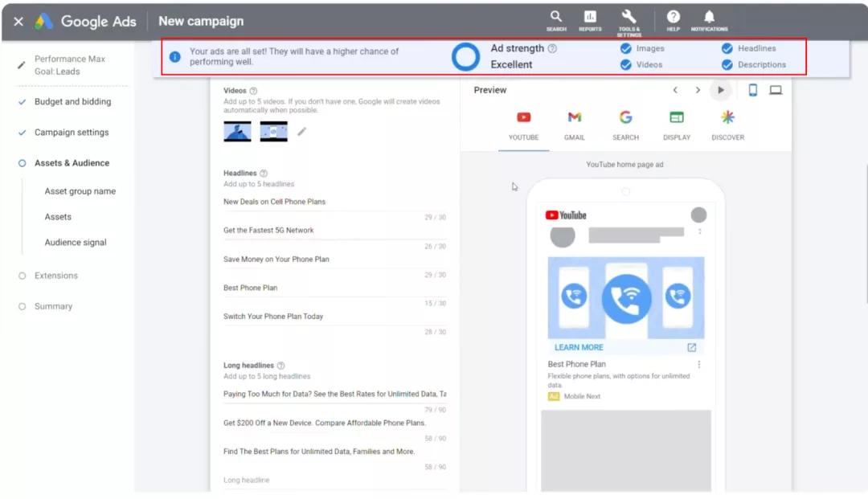
Task: Edit long headline 'Get $200 Off a New Device'
Action: coord(334,423)
